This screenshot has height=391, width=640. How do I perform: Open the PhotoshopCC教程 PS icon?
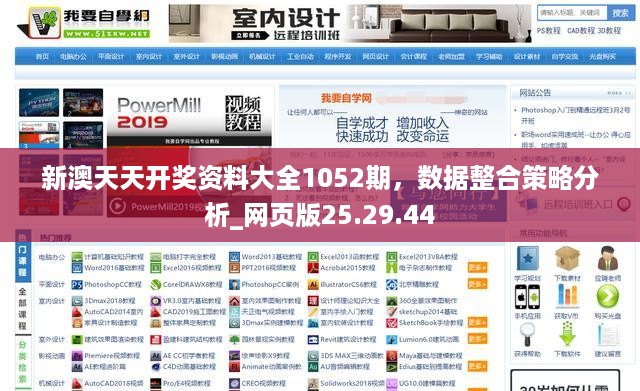pos(77,284)
